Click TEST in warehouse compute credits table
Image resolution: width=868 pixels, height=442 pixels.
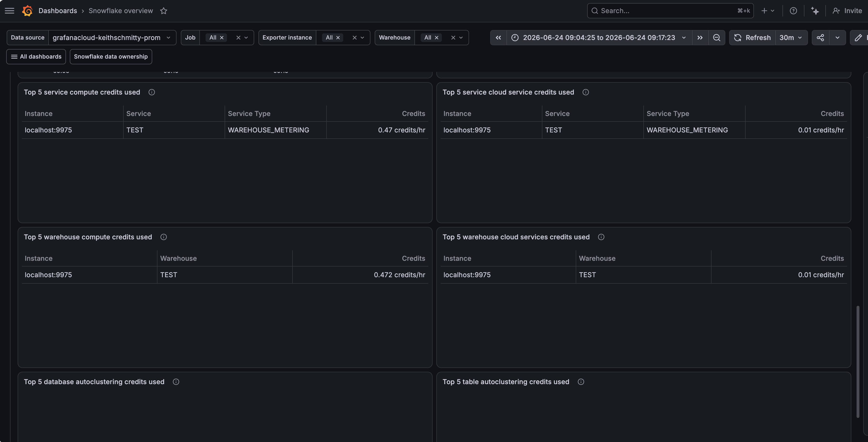[168, 275]
